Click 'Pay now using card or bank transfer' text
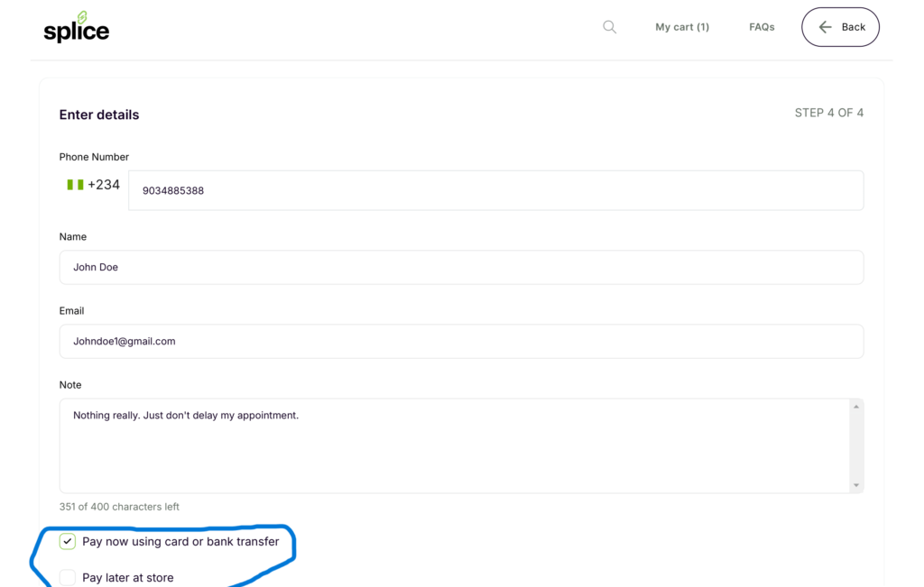 (x=180, y=542)
